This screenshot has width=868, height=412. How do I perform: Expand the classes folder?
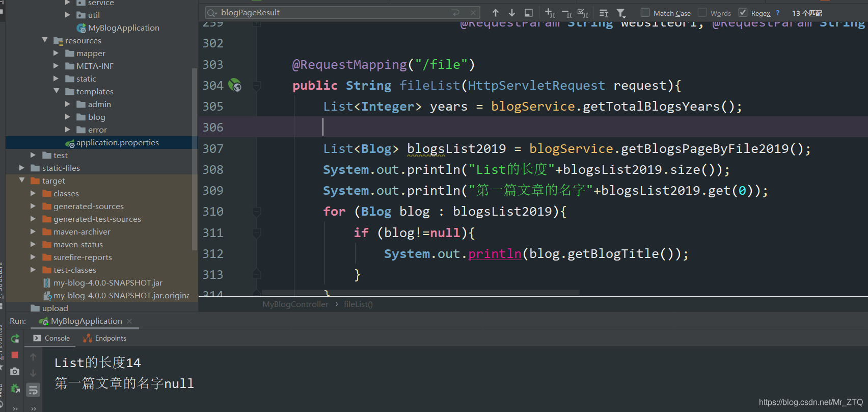pos(33,193)
